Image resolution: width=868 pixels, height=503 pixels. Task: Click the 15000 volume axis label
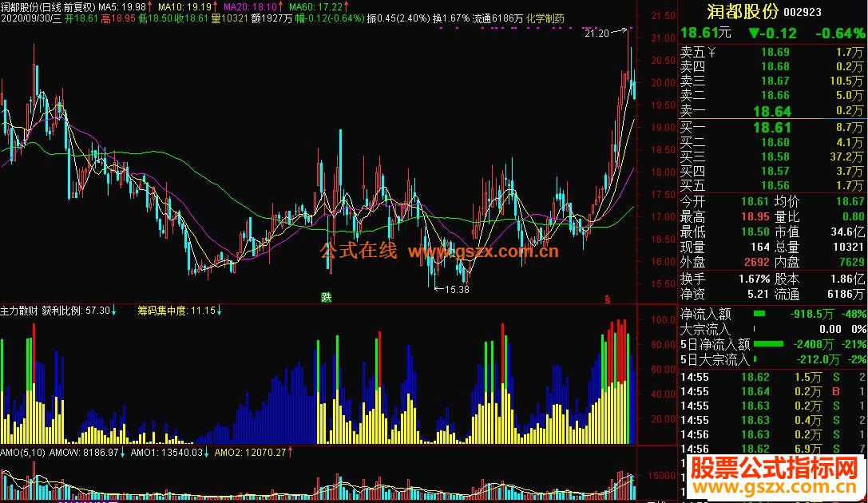coord(661,476)
